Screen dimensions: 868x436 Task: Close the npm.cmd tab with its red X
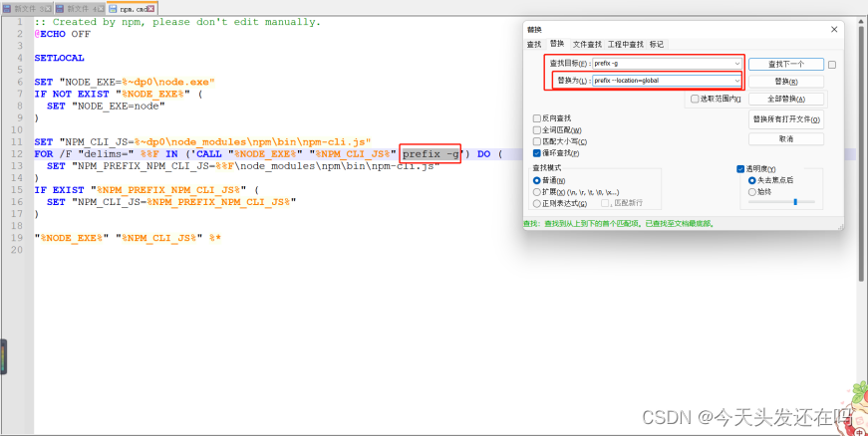150,9
